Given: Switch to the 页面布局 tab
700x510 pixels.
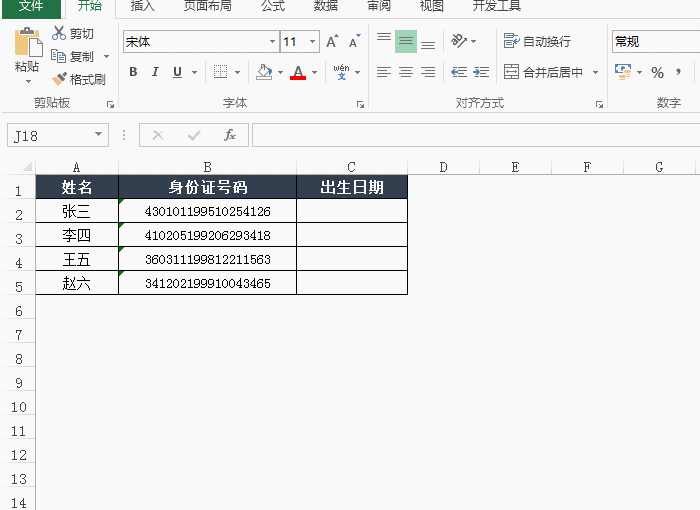Looking at the screenshot, I should coord(208,6).
